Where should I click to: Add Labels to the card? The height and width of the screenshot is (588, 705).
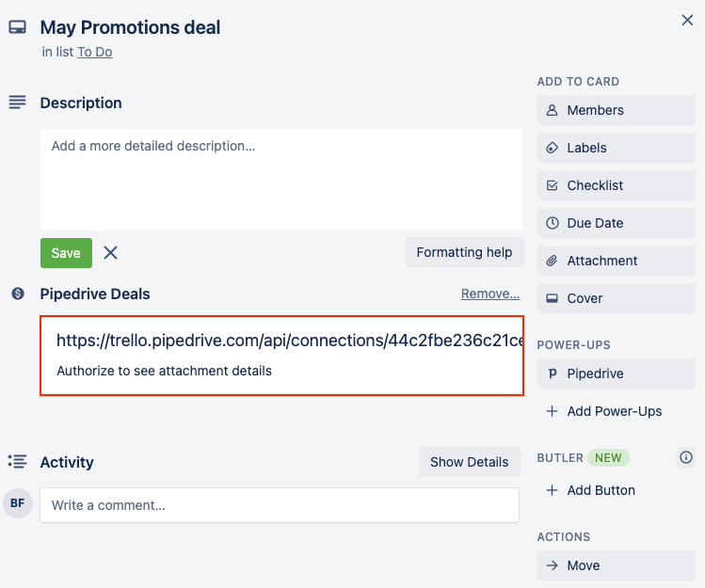point(616,148)
